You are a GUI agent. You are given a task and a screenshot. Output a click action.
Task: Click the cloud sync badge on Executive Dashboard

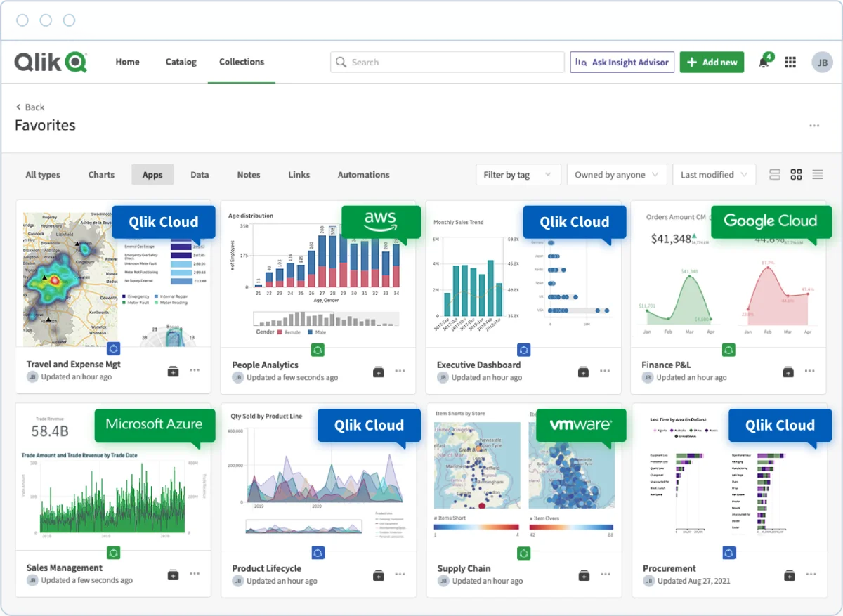(x=524, y=349)
